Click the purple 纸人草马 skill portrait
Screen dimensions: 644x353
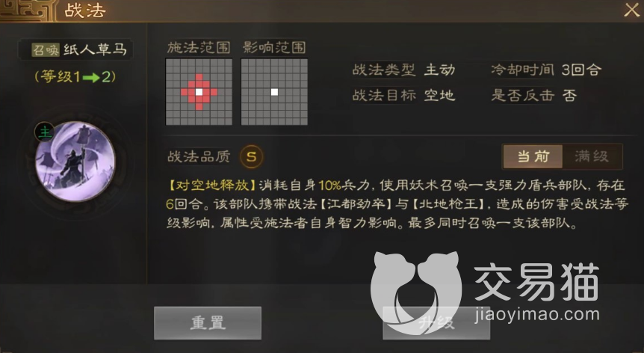point(75,162)
